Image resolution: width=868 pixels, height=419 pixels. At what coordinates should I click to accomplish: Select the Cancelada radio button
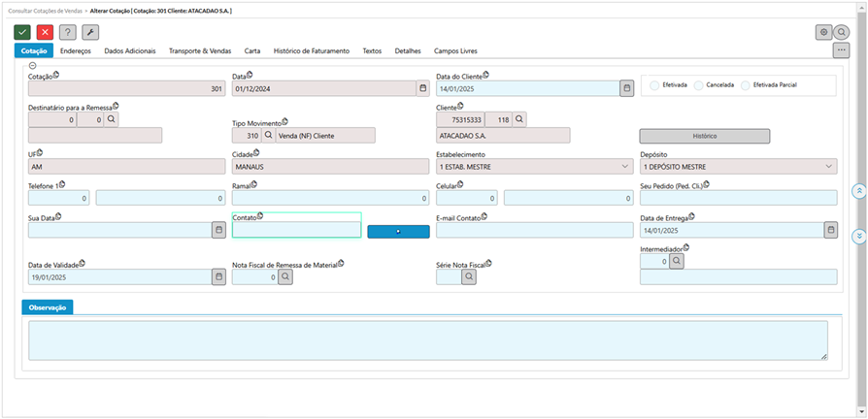coord(699,85)
